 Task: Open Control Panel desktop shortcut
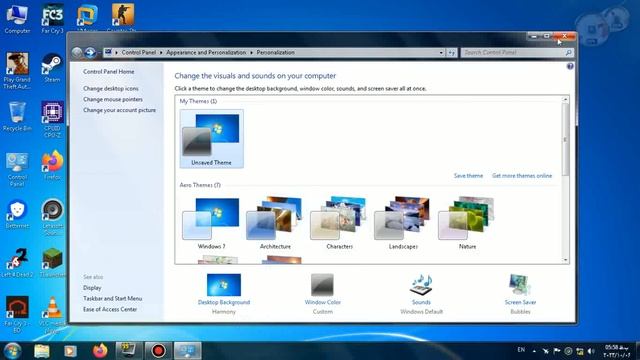[x=17, y=169]
